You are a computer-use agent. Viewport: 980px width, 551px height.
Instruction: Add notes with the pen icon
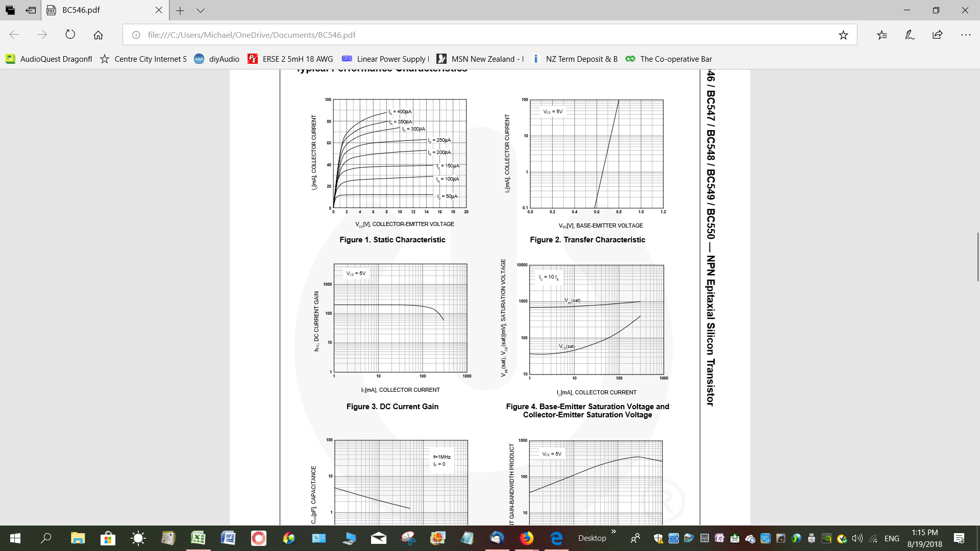tap(910, 35)
